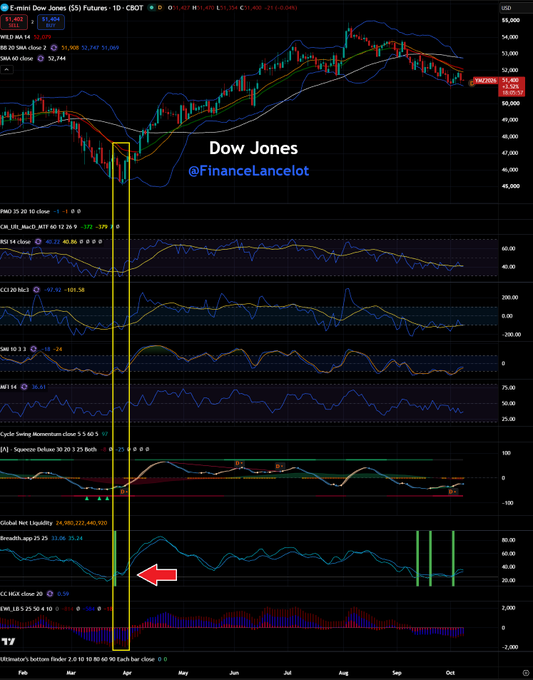Click the purple icon beside MFI 14
The height and width of the screenshot is (680, 533).
[x=24, y=387]
